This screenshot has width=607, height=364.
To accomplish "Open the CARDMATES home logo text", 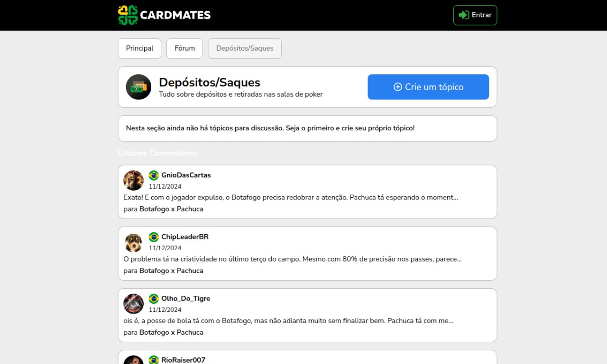I will tap(175, 15).
